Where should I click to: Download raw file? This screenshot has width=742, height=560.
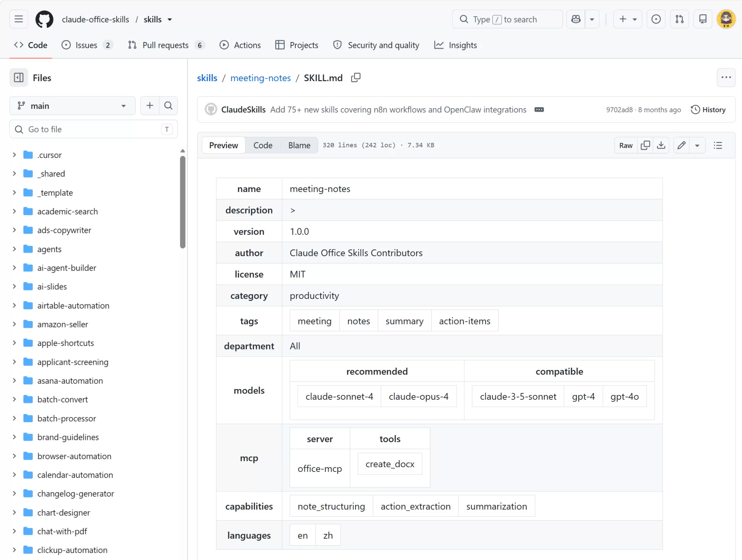coord(661,145)
